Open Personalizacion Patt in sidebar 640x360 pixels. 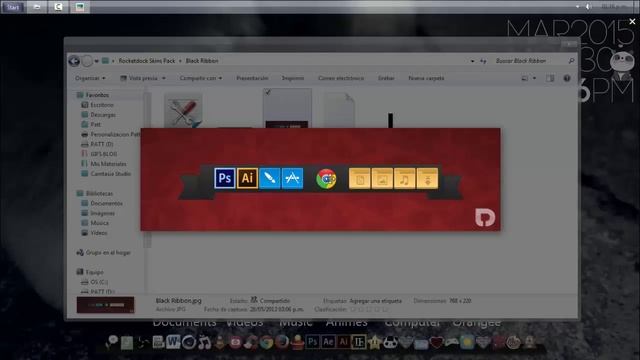pyautogui.click(x=111, y=134)
